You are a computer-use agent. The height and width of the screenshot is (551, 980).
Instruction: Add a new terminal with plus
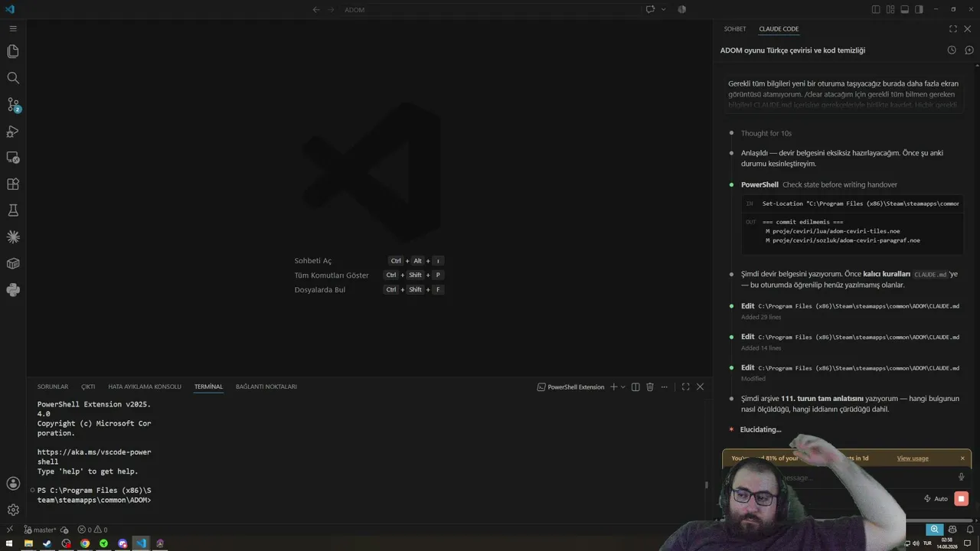pos(613,387)
